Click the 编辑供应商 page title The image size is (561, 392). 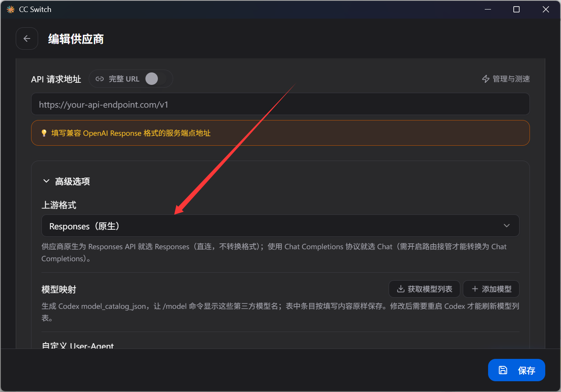coord(76,39)
